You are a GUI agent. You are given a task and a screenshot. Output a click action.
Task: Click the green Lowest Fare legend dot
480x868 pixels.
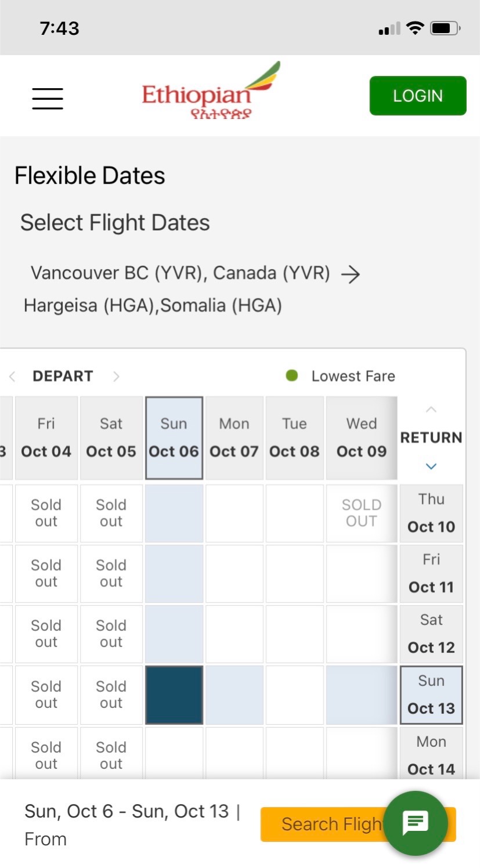(292, 376)
